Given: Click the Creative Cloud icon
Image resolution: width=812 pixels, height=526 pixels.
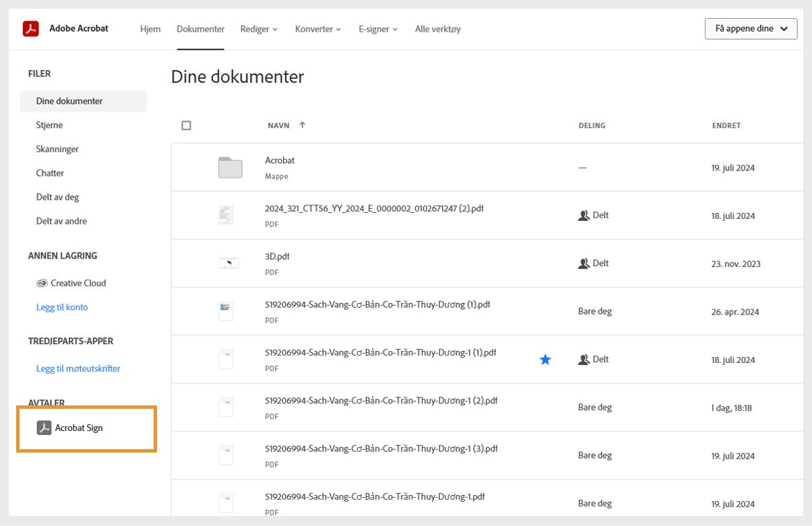Looking at the screenshot, I should click(42, 284).
